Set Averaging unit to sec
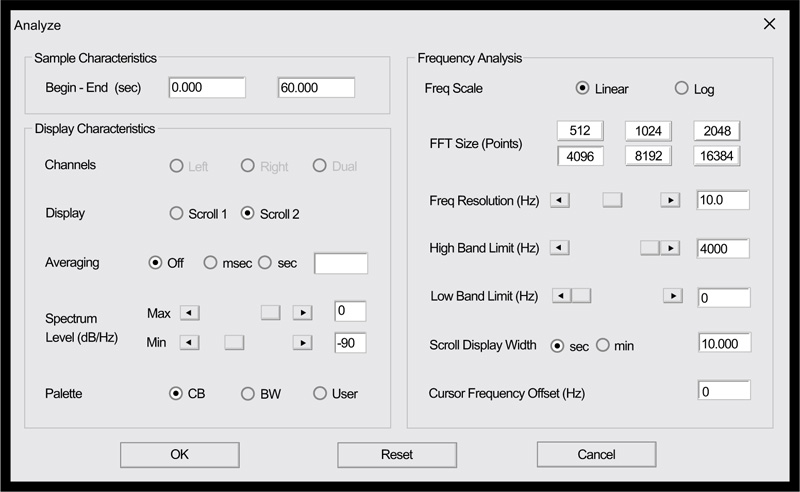The width and height of the screenshot is (800, 492). (x=265, y=263)
